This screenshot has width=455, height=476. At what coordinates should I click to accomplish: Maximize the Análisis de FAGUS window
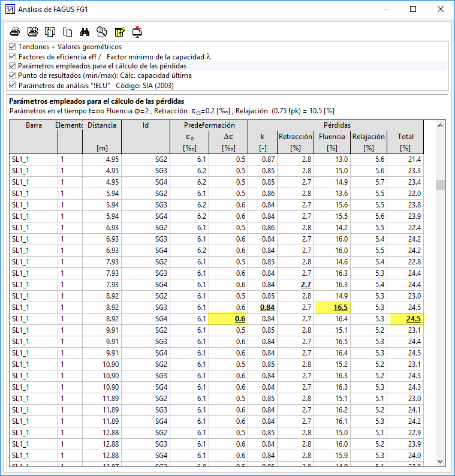tap(413, 10)
